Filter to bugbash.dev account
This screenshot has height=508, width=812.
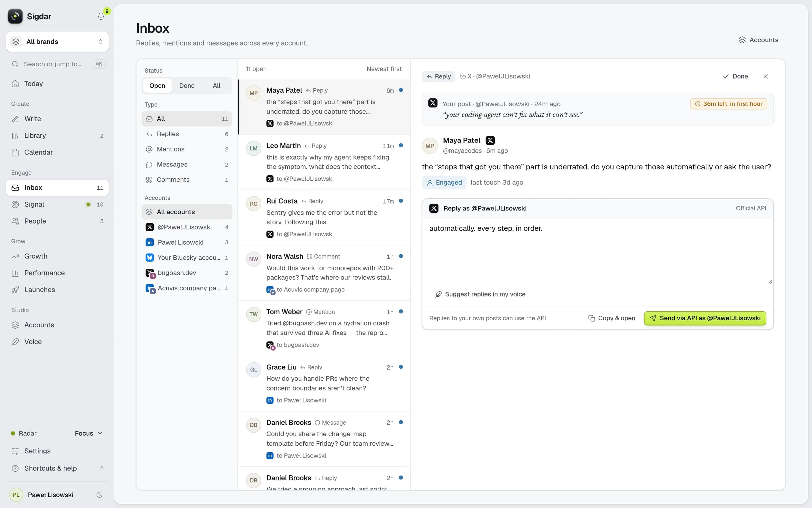tap(187, 273)
